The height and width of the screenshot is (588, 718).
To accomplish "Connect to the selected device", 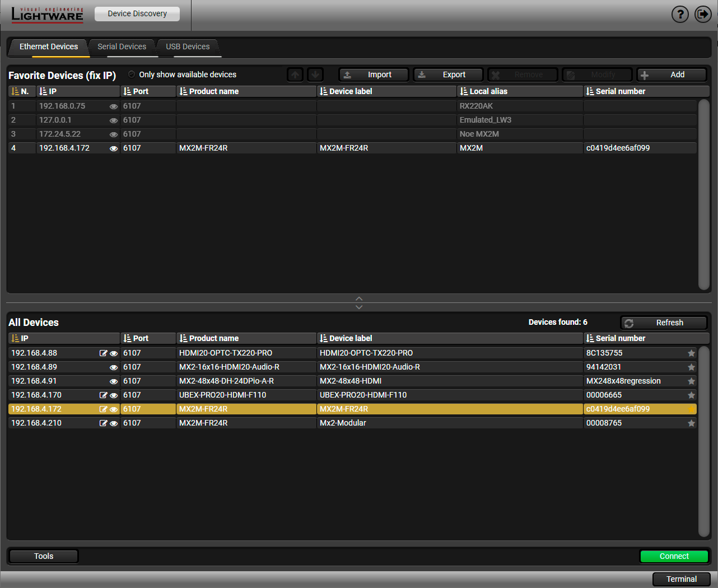I will tap(674, 556).
